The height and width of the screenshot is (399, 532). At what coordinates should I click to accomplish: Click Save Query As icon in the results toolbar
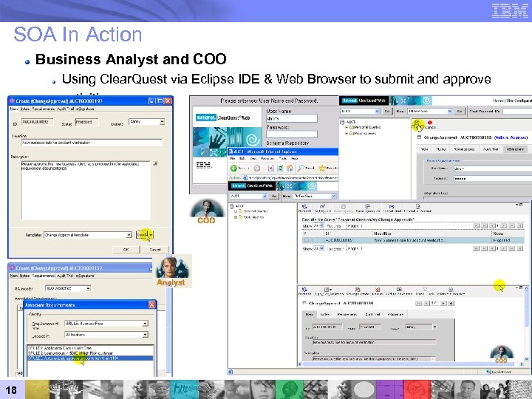368,208
